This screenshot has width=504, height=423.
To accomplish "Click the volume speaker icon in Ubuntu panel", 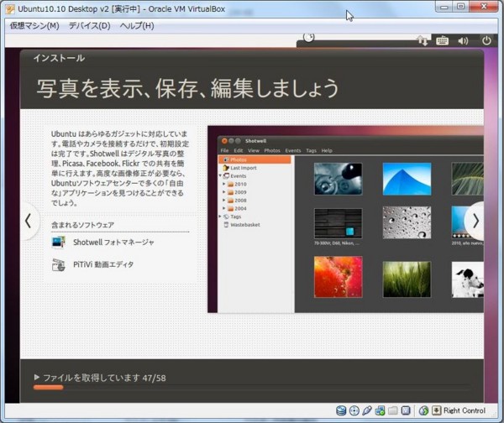I will (x=463, y=41).
